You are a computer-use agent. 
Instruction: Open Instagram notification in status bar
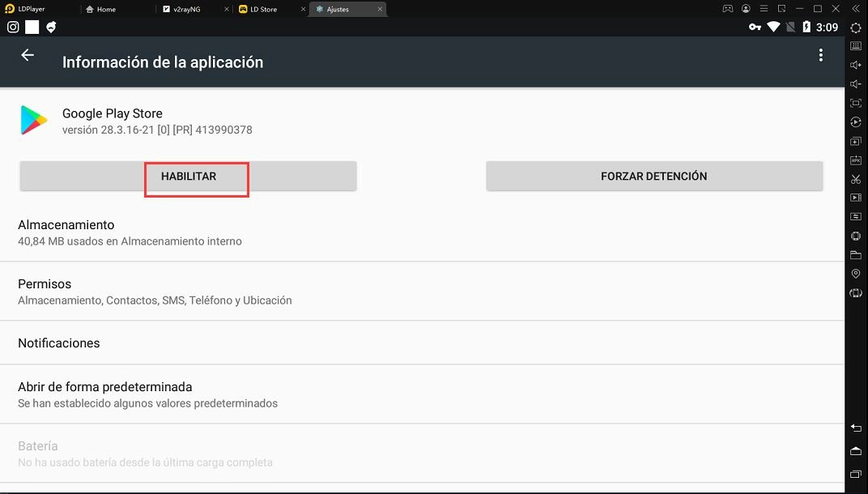click(13, 27)
